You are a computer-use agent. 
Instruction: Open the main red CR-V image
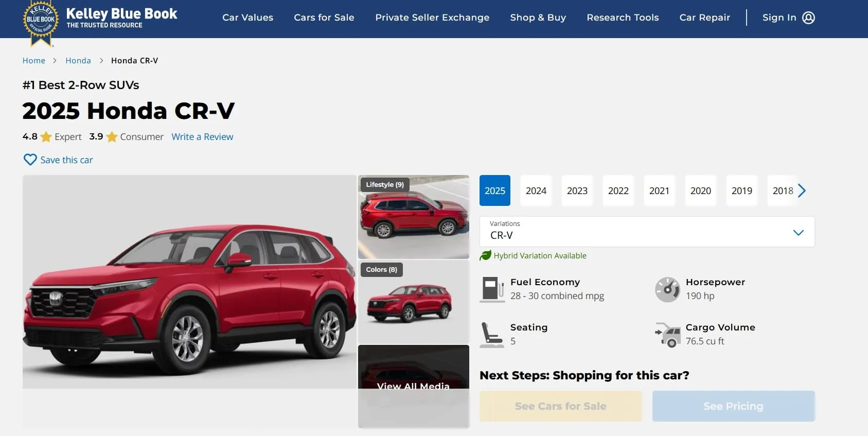189,282
